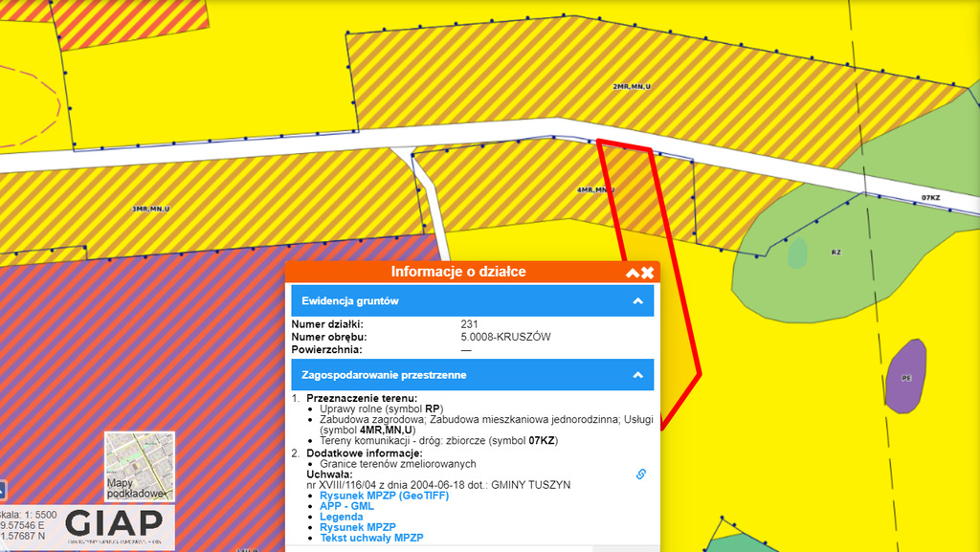Click the 07KZ road label
The image size is (980, 552).
pos(930,198)
